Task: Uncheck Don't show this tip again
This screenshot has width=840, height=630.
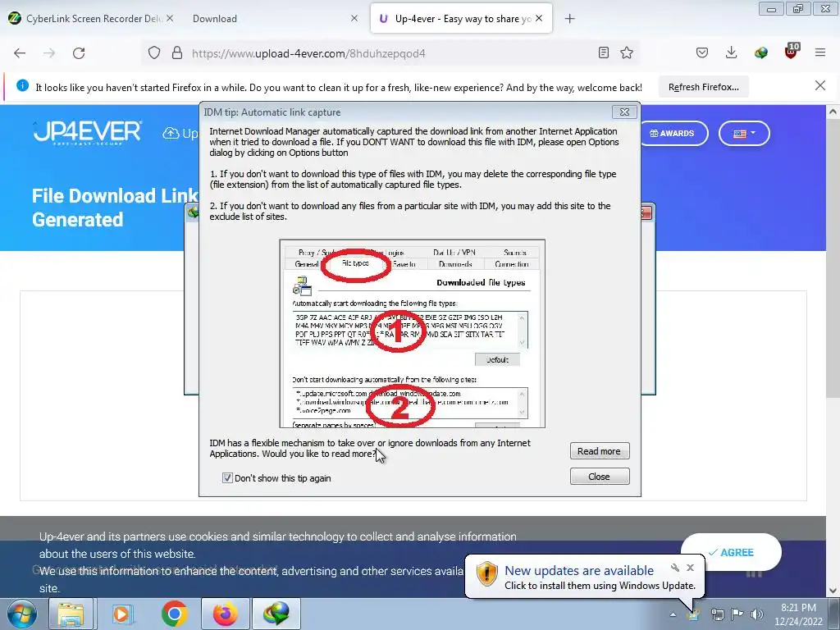Action: 227,478
